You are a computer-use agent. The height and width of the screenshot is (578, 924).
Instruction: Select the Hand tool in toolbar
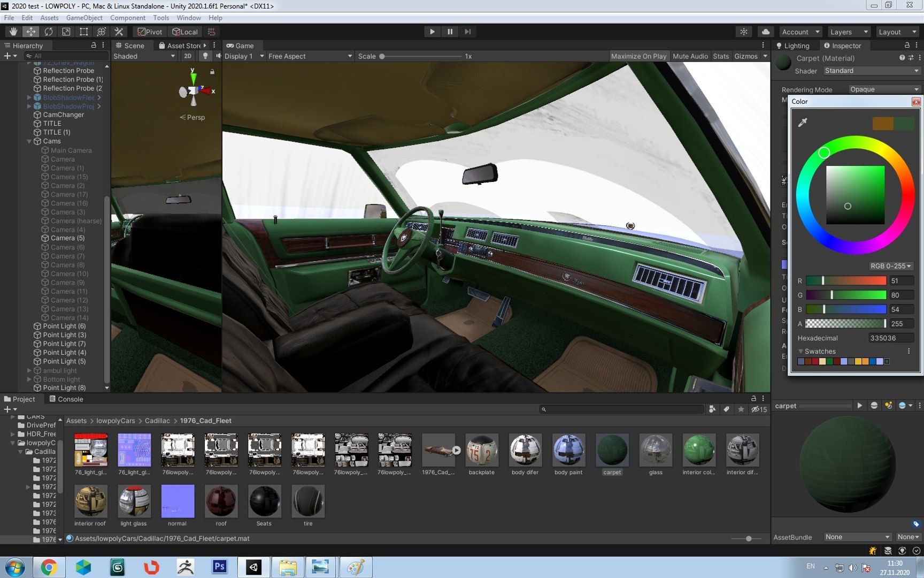coord(13,32)
